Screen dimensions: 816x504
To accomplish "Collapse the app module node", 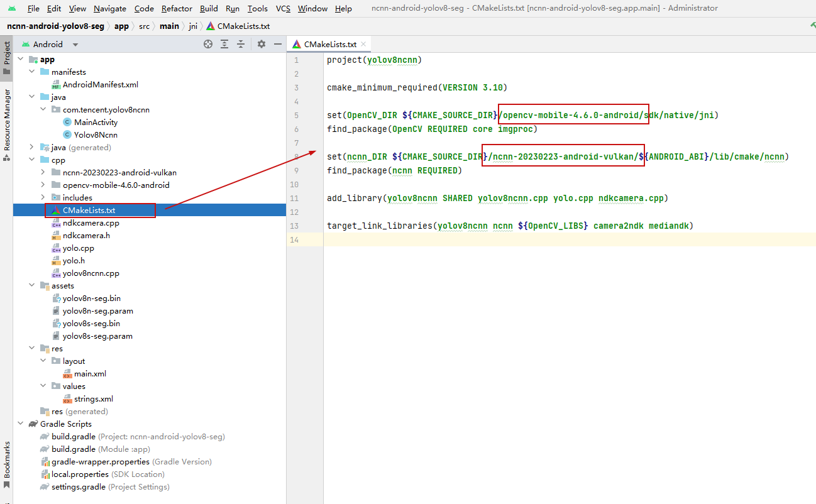I will (x=21, y=59).
